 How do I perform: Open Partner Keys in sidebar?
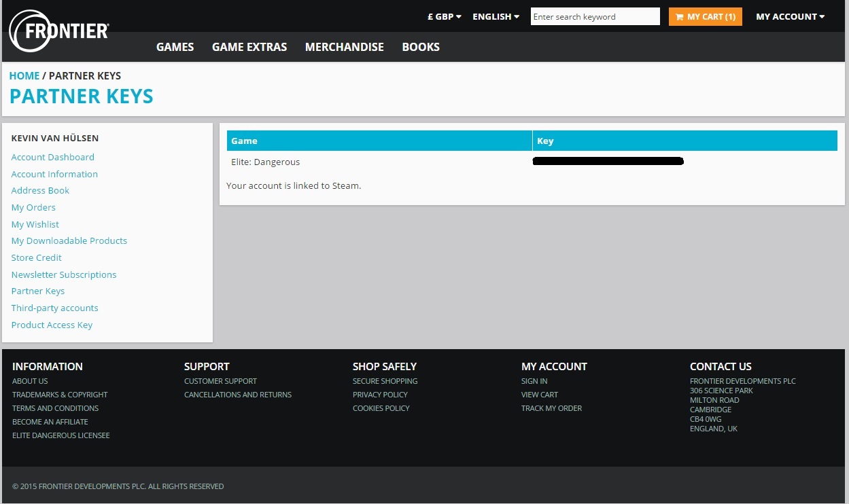(x=38, y=291)
